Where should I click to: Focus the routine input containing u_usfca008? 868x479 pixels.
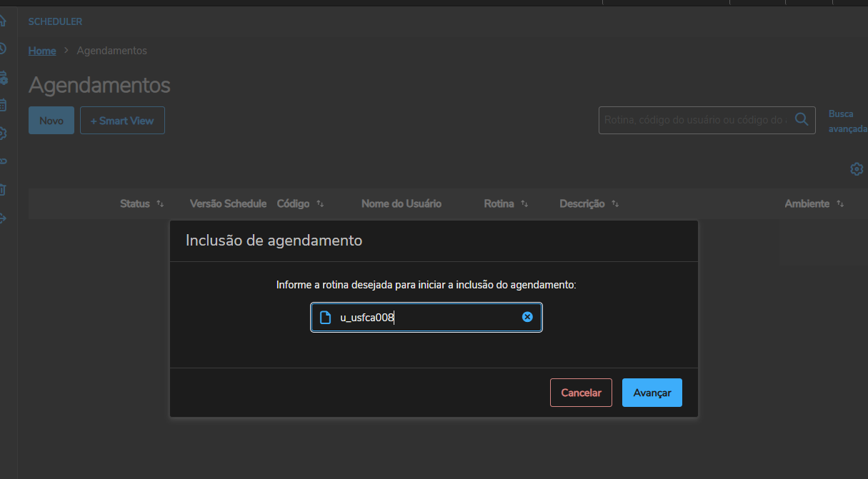tap(426, 318)
